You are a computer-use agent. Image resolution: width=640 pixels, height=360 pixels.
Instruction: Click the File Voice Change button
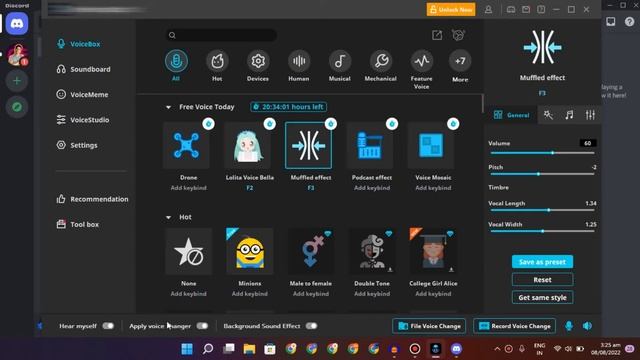coord(429,326)
